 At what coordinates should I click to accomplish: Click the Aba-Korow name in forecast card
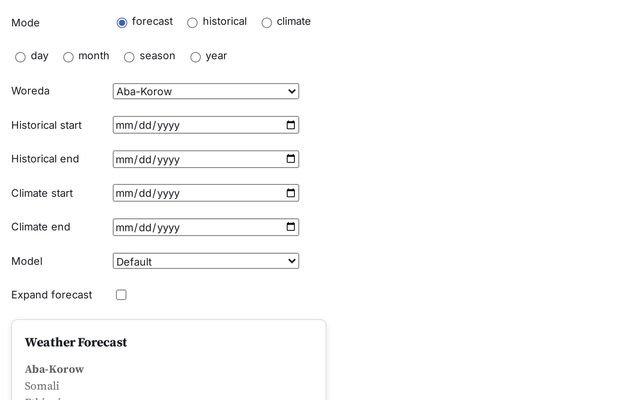(54, 369)
